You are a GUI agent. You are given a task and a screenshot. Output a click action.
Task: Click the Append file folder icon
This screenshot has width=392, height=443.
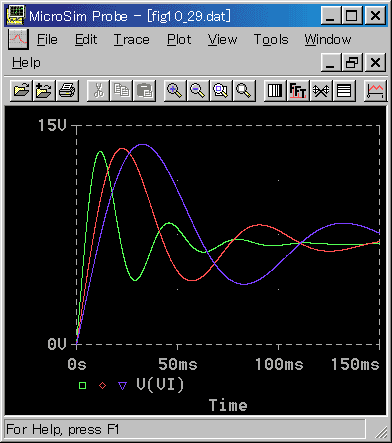44,90
